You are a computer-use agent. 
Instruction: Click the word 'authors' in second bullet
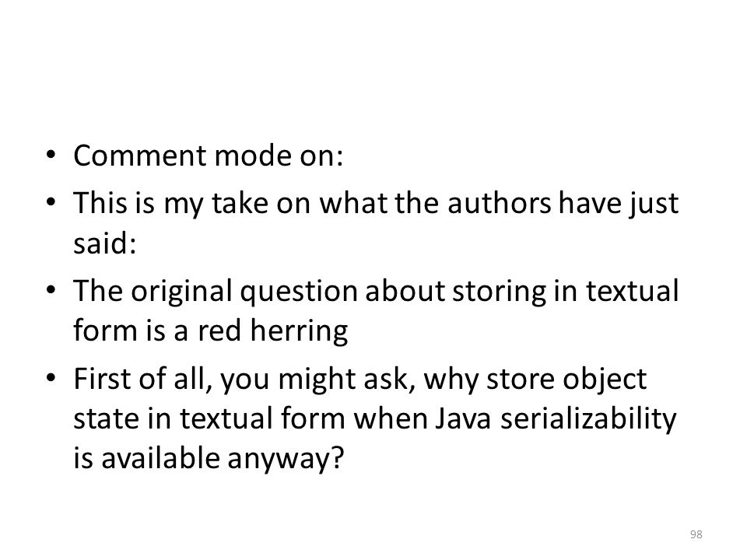click(x=499, y=203)
